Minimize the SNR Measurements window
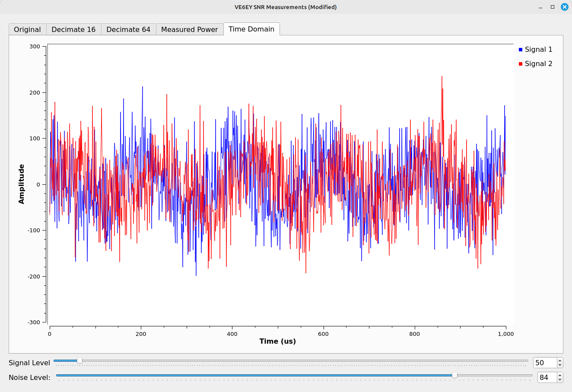The width and height of the screenshot is (572, 392). [x=540, y=7]
